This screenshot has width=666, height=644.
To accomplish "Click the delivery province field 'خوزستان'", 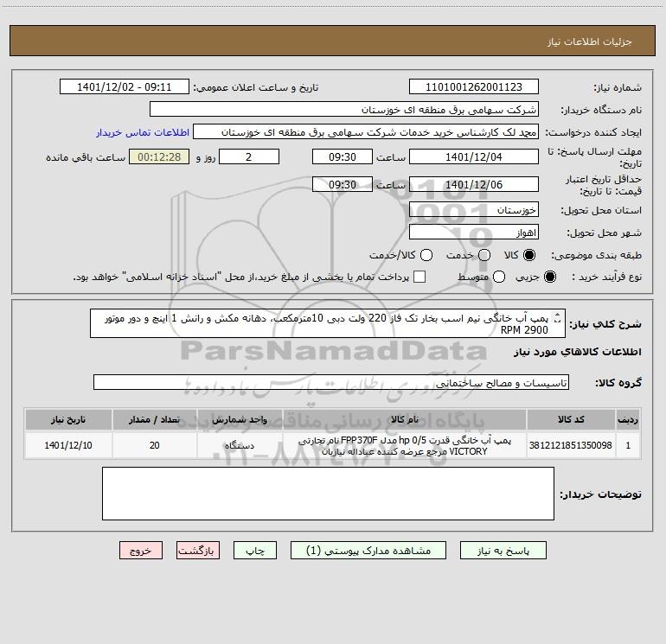I will pyautogui.click(x=473, y=210).
